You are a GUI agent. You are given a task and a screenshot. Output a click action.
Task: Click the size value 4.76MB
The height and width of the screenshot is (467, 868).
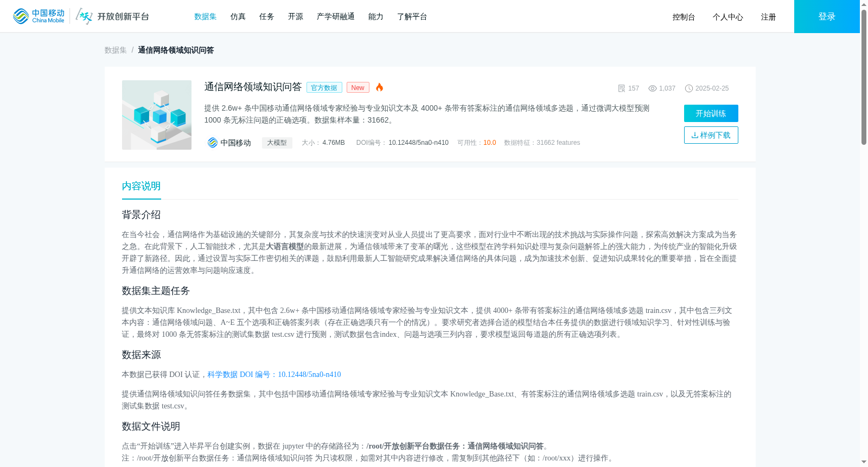pos(334,143)
